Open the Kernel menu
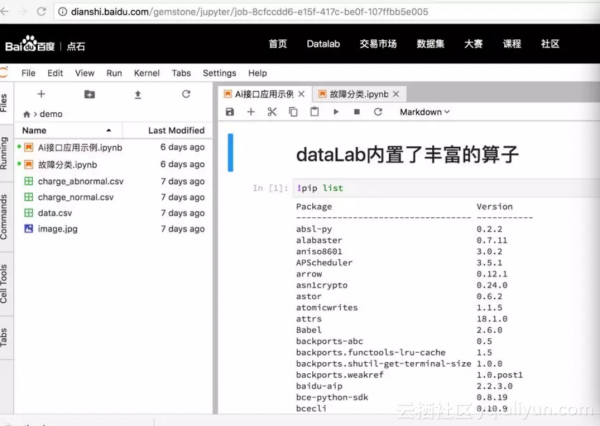The height and width of the screenshot is (426, 600). 147,73
